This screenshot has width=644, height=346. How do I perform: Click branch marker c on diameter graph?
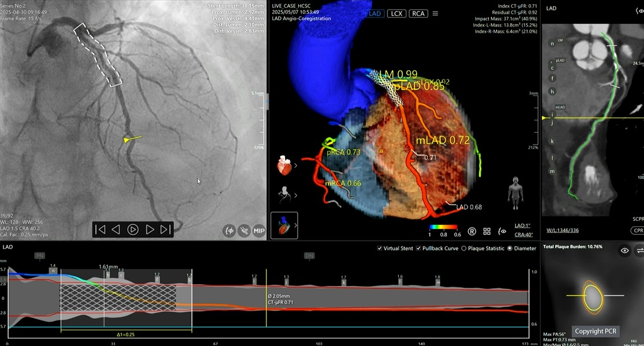point(121,275)
